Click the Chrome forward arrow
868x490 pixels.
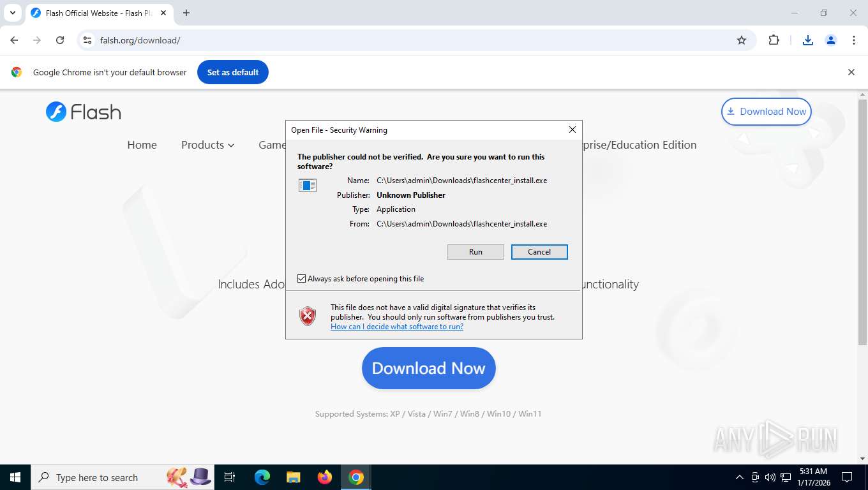point(37,40)
